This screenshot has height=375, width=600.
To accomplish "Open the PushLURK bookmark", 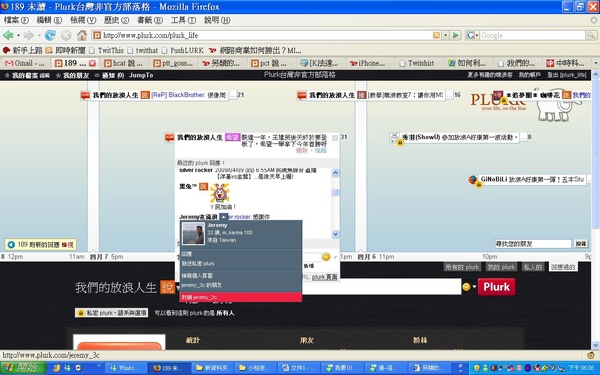I will (183, 50).
